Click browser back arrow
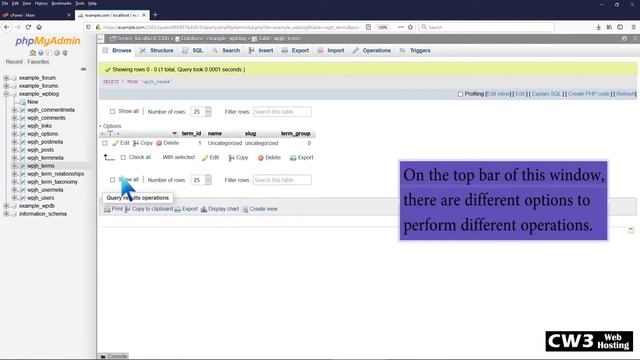Image resolution: width=640 pixels, height=360 pixels. click(7, 27)
